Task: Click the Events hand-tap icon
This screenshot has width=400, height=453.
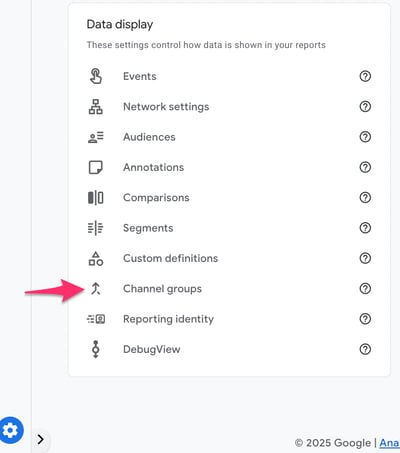Action: 96,76
